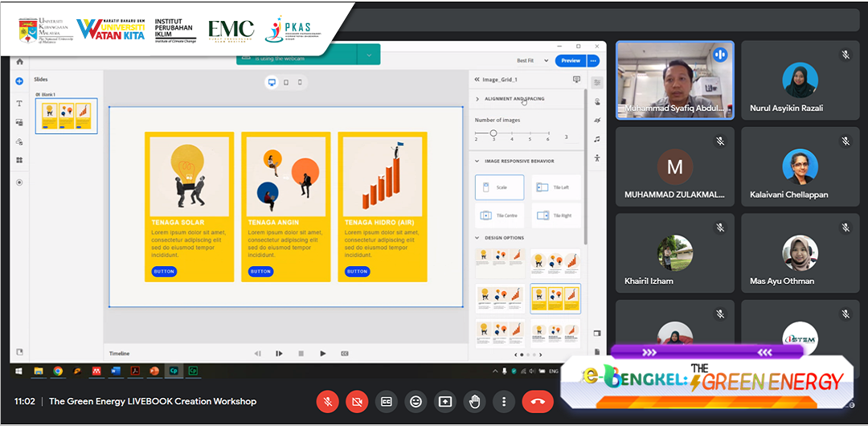Expand the Alignment and Spacing section
This screenshot has width=868, height=426.
pos(514,99)
